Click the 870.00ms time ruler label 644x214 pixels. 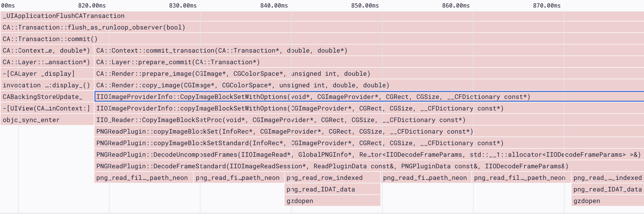pos(547,5)
